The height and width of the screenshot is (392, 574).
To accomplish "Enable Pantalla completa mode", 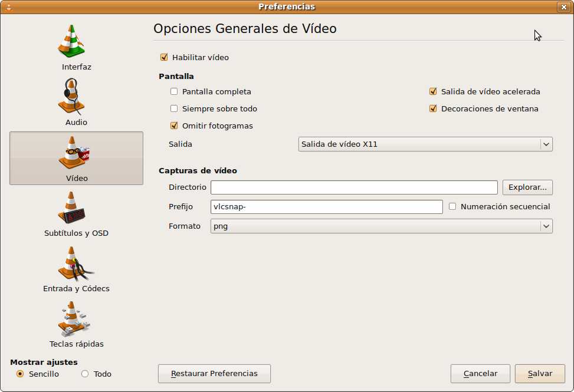I will 174,91.
